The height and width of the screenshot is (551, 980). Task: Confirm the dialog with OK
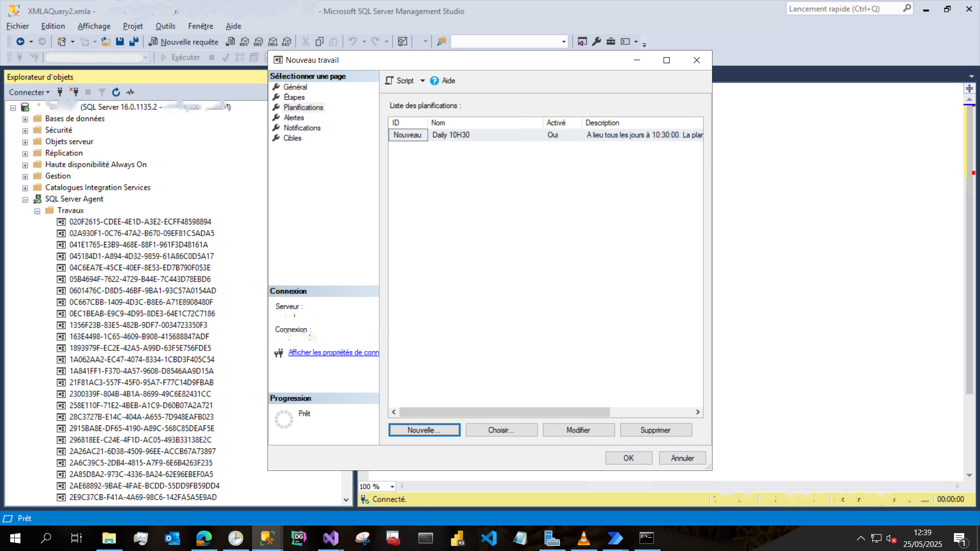[629, 458]
